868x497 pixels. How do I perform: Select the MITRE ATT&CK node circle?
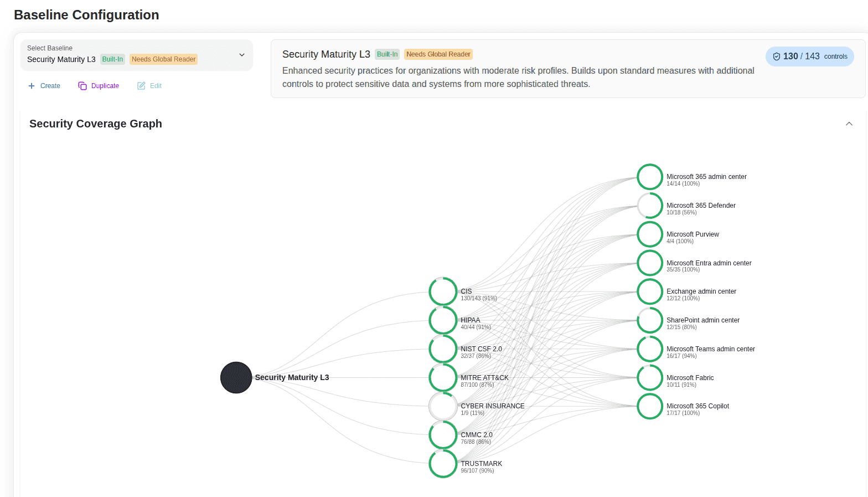click(443, 378)
